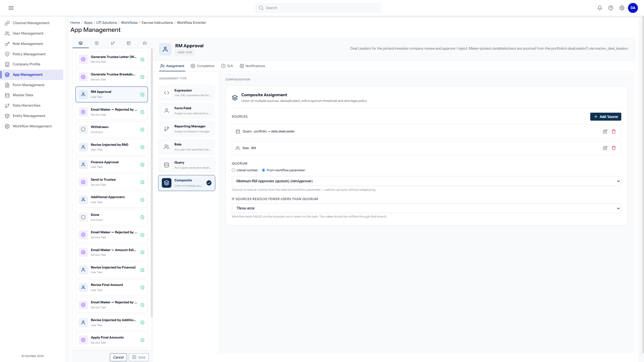The height and width of the screenshot is (362, 644).
Task: Open the hamburger menu
Action: point(11,8)
